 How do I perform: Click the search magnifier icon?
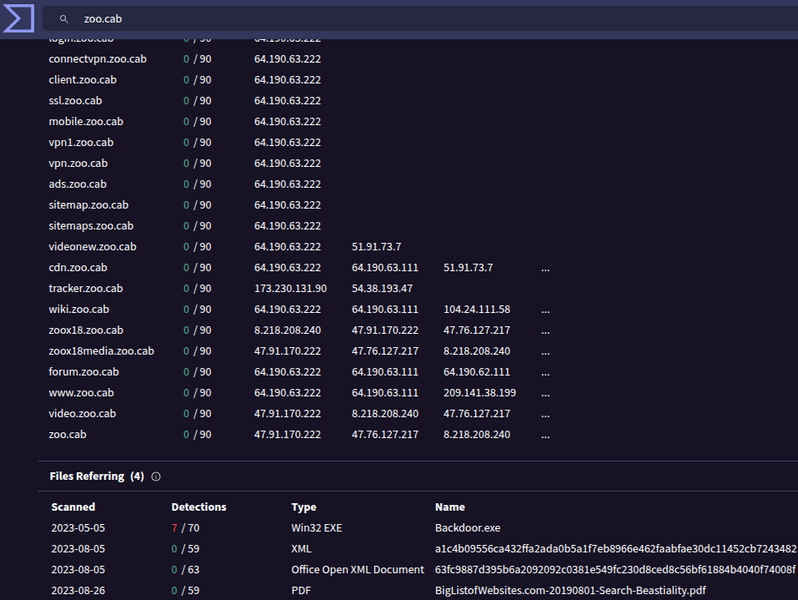[64, 19]
